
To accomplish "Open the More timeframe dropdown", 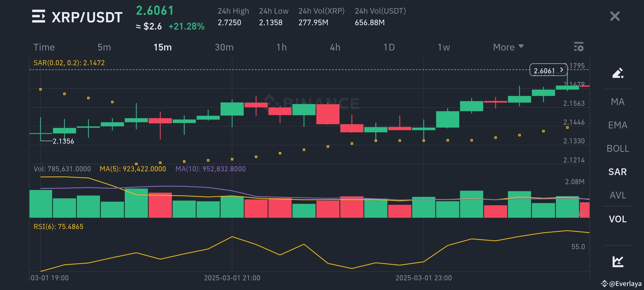I will point(507,47).
